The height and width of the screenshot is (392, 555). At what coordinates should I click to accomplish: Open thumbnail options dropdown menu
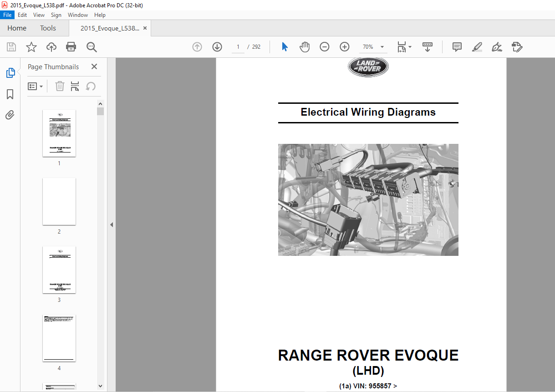coord(36,86)
